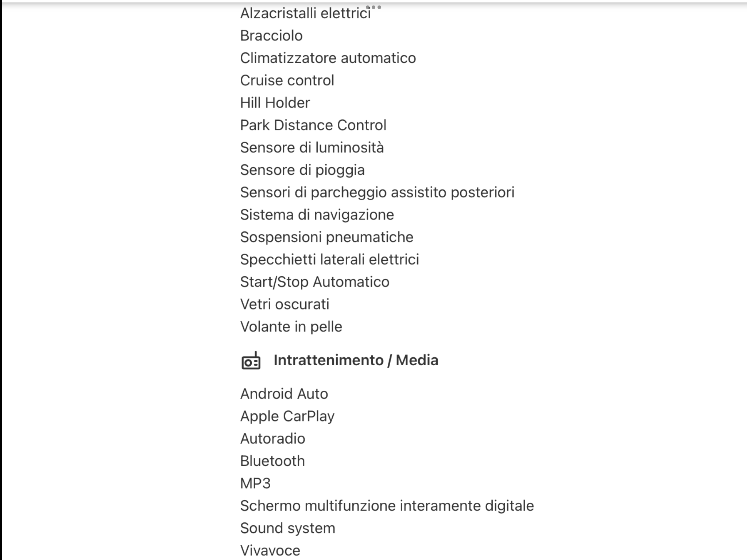Click the Vetri oscurati item
747x560 pixels.
[x=285, y=304]
